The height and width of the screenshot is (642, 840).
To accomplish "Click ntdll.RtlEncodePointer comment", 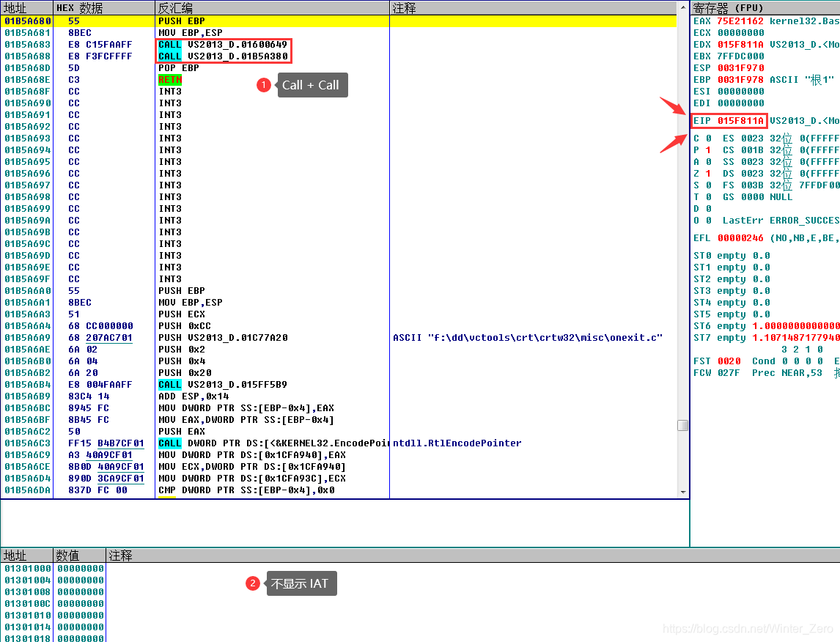I will [457, 443].
